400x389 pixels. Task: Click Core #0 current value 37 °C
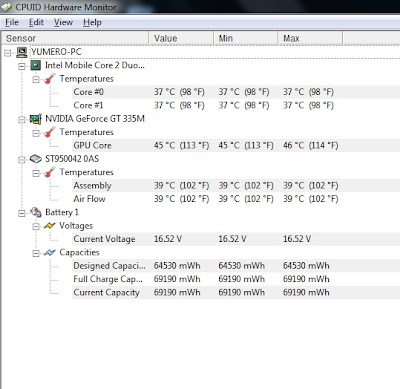(179, 92)
